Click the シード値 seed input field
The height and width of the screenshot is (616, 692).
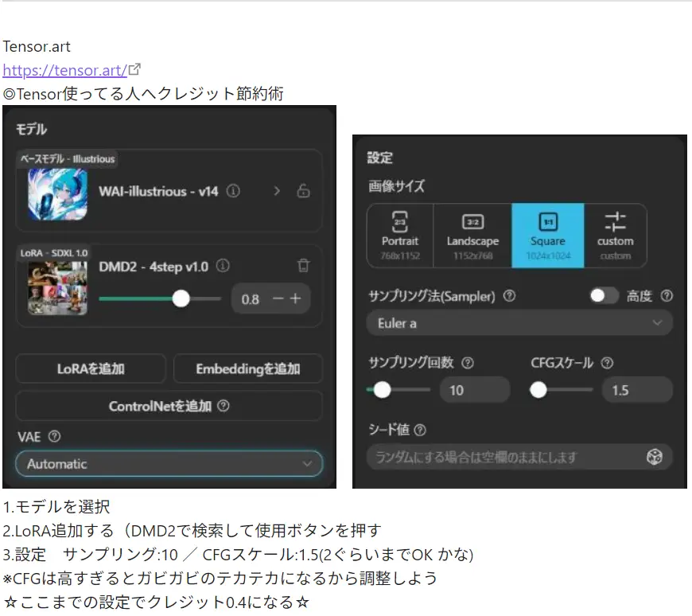[x=505, y=457]
